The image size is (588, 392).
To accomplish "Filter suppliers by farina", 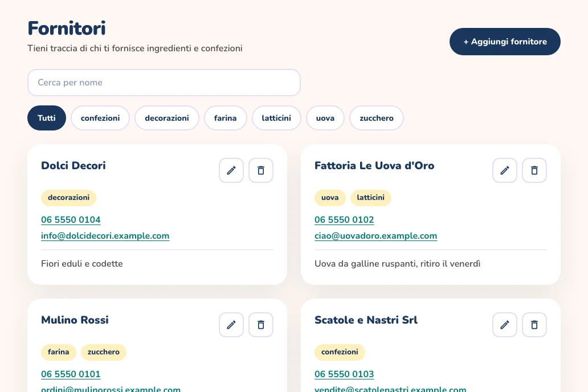I will click(226, 118).
